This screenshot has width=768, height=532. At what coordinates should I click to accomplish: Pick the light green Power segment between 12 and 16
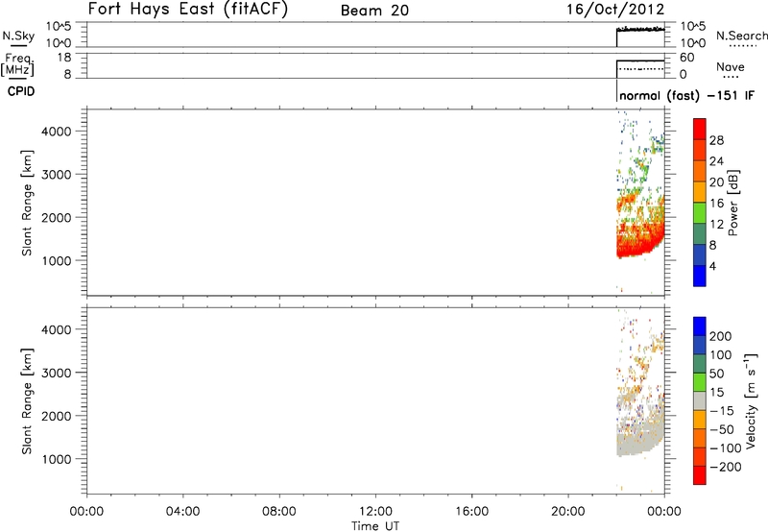point(700,212)
